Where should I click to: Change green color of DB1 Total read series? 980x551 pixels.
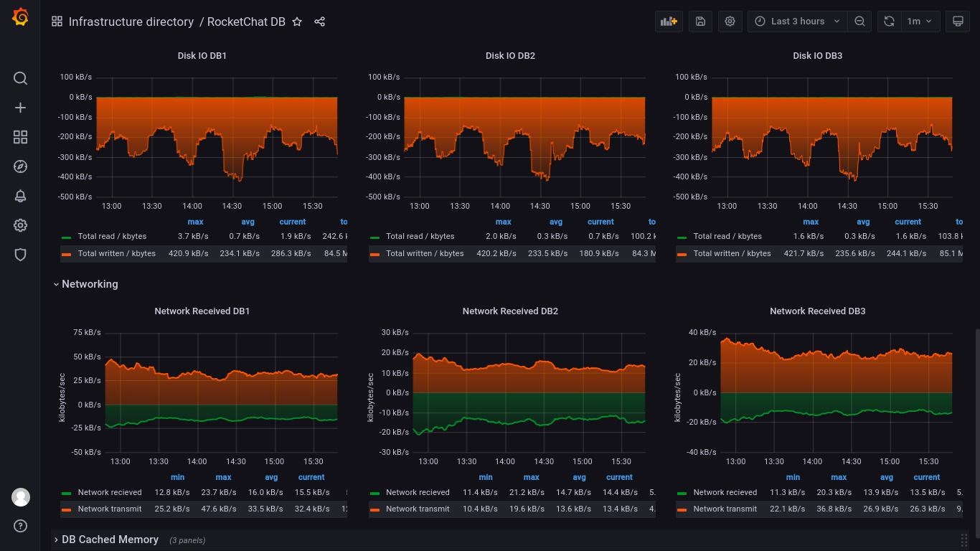(66, 237)
